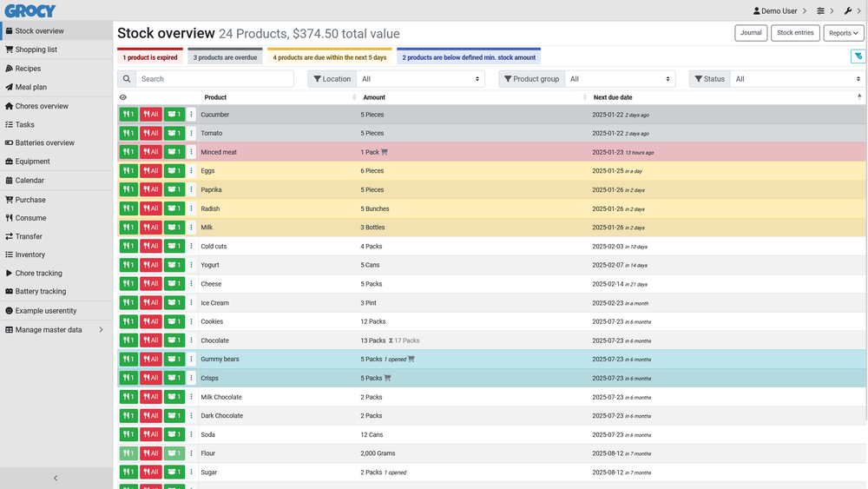This screenshot has width=868, height=489.
Task: Click the wrench settings icon
Action: click(x=848, y=11)
